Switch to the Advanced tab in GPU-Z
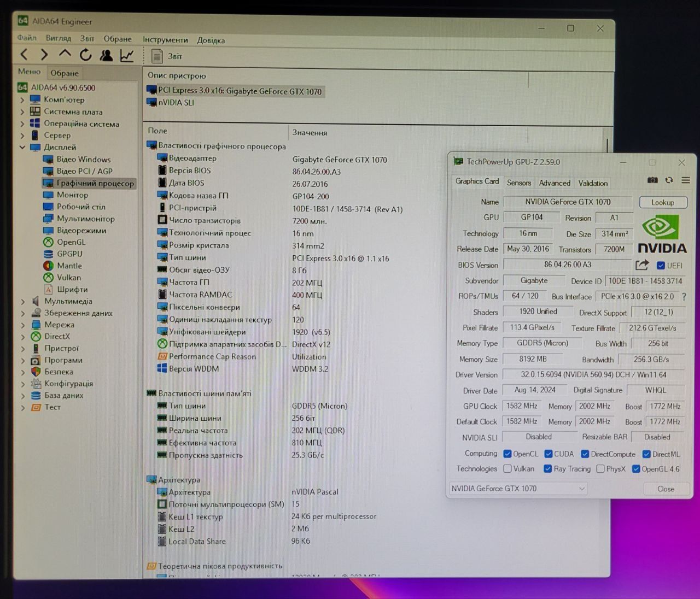Viewport: 700px width, 599px height. pyautogui.click(x=555, y=183)
